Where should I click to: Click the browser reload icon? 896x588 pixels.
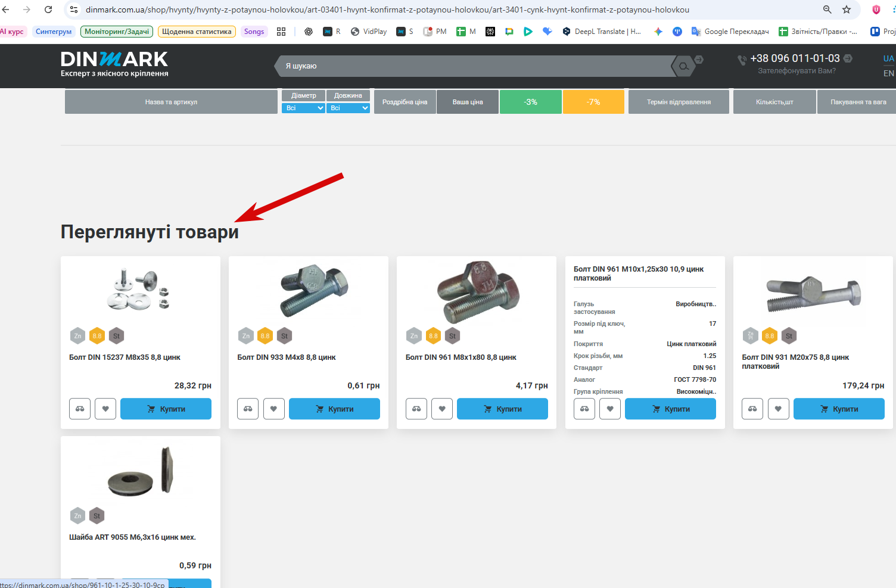(x=48, y=10)
